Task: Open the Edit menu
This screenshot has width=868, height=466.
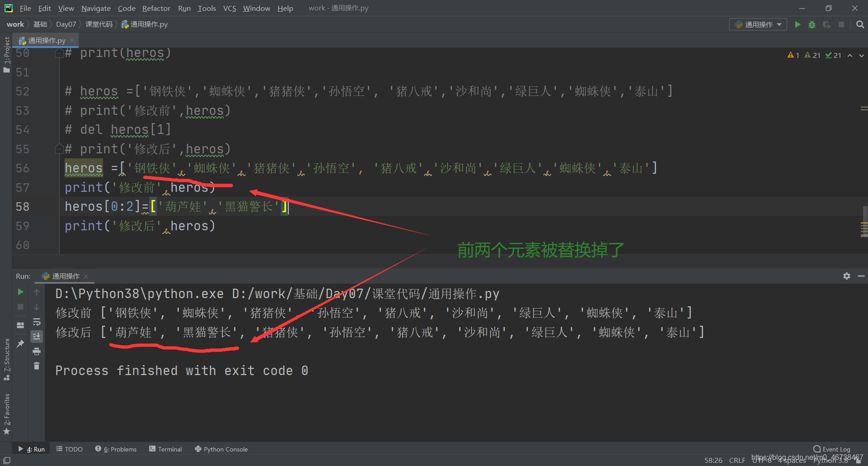Action: pos(44,8)
